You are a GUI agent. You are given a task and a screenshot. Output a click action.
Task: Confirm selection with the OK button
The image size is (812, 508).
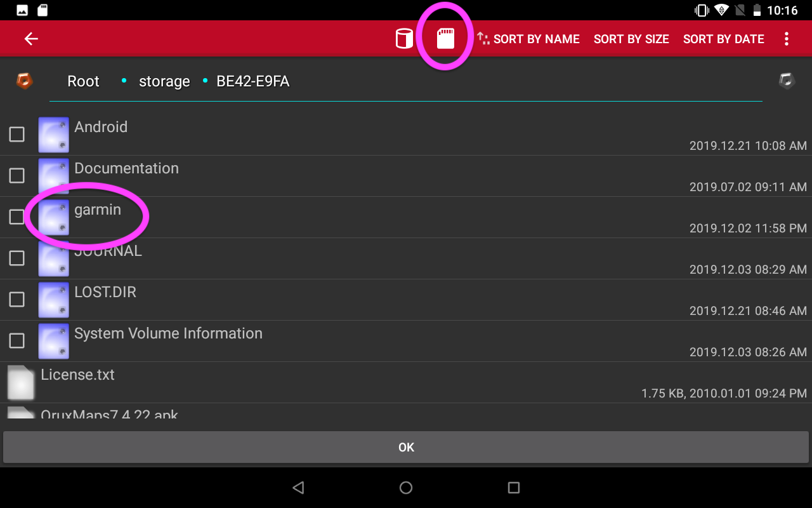(x=406, y=447)
